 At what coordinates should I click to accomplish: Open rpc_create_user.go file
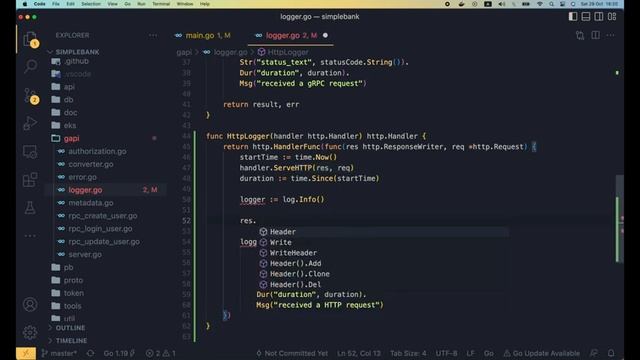point(102,216)
